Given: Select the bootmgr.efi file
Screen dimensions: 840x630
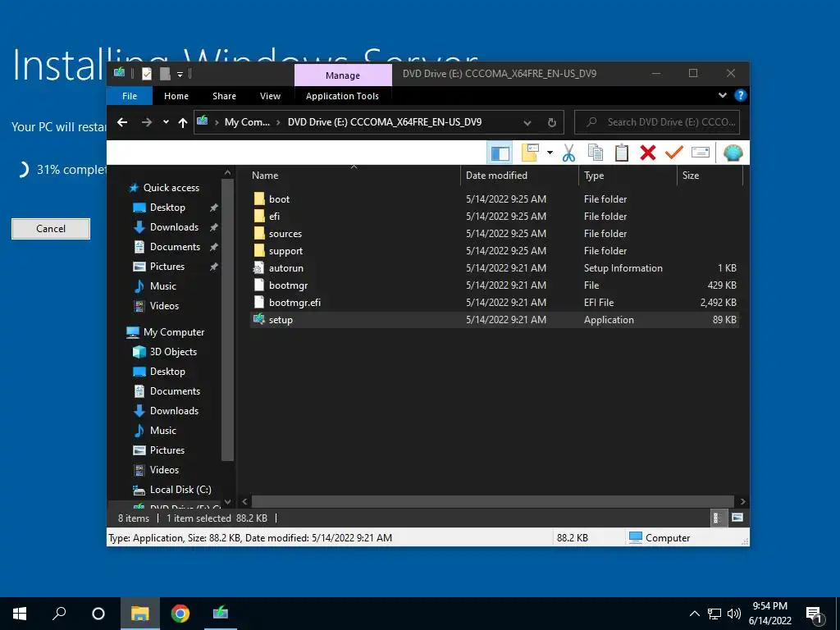Looking at the screenshot, I should (x=495, y=302).
